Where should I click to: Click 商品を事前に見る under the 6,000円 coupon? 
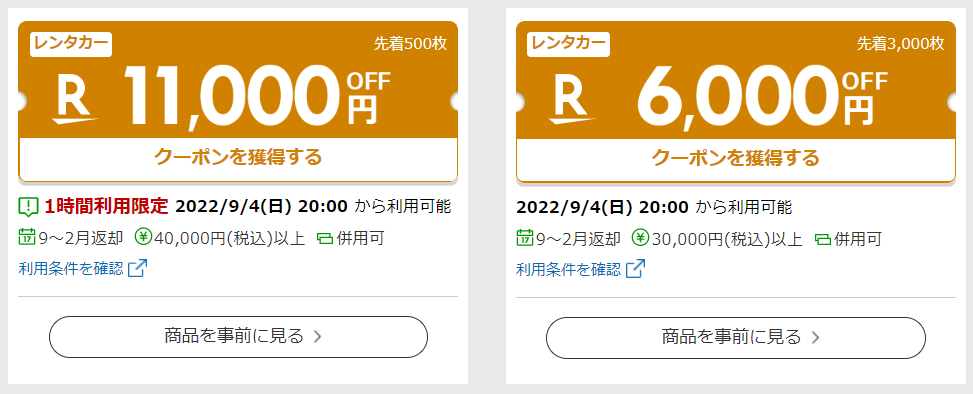click(736, 338)
